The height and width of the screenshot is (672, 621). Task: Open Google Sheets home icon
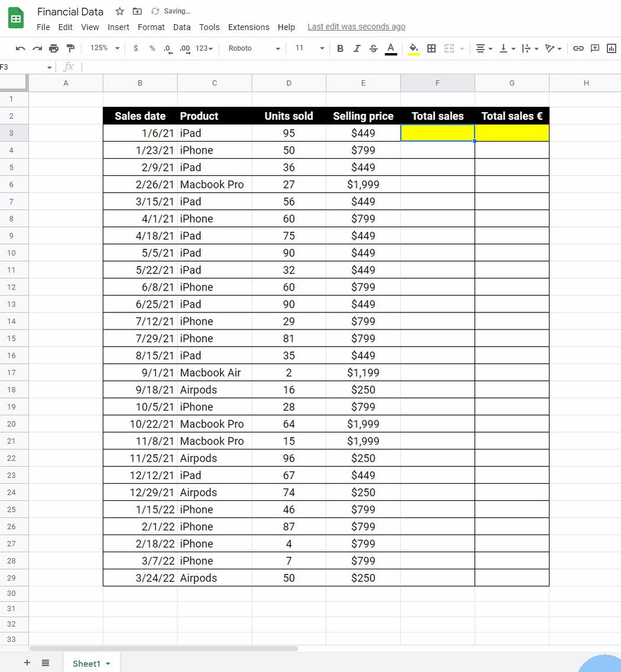tap(16, 18)
